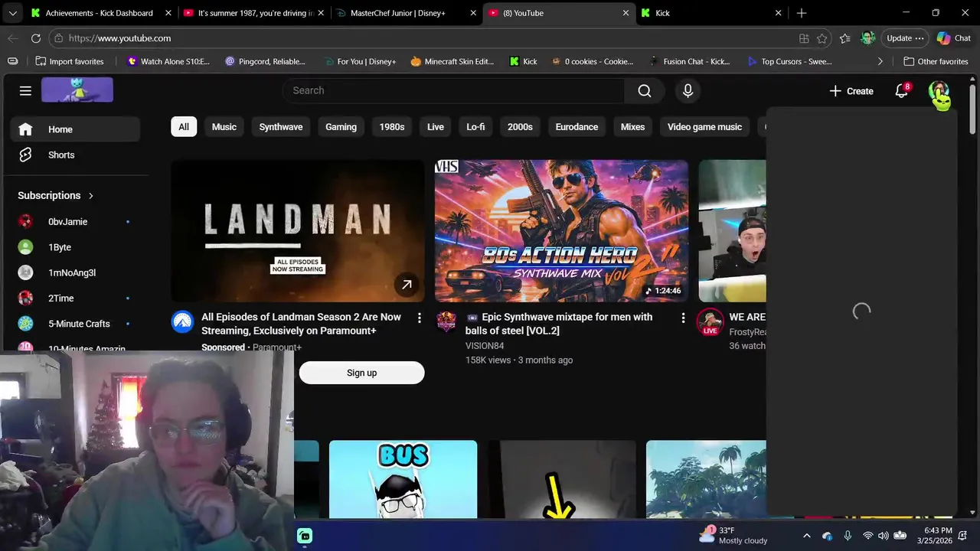Open Epic Synthwave mixtape video title
Screen dimensions: 980x551
(x=559, y=324)
